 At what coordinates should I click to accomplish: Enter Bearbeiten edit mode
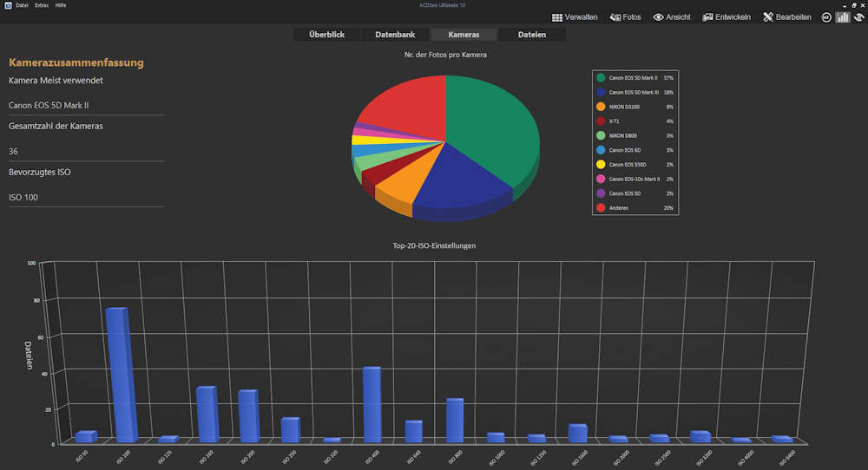pos(787,17)
